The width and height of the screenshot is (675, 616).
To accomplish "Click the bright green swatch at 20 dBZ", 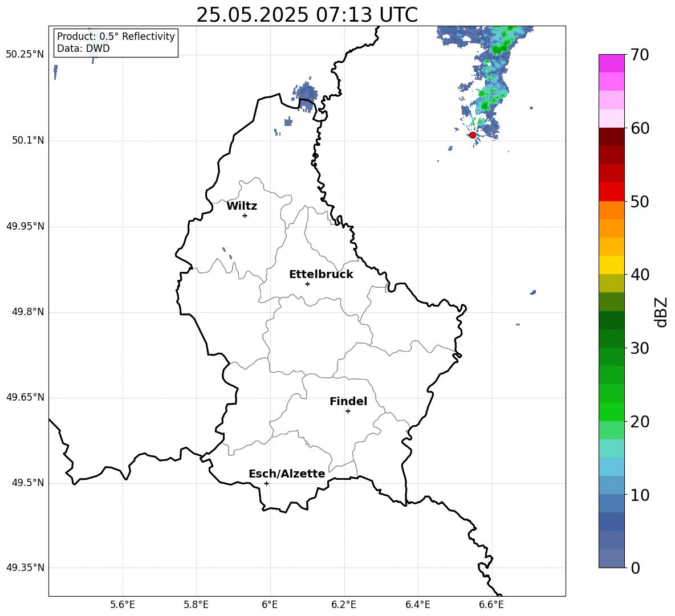I will click(x=612, y=411).
